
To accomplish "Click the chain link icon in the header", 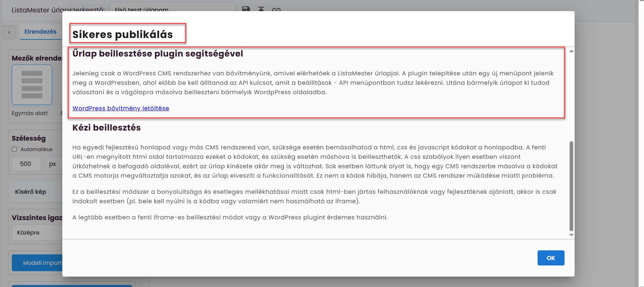I will pos(276,9).
